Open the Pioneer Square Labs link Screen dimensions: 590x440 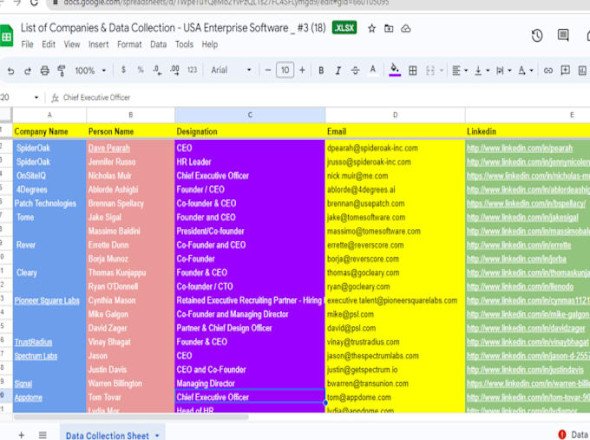pyautogui.click(x=47, y=301)
